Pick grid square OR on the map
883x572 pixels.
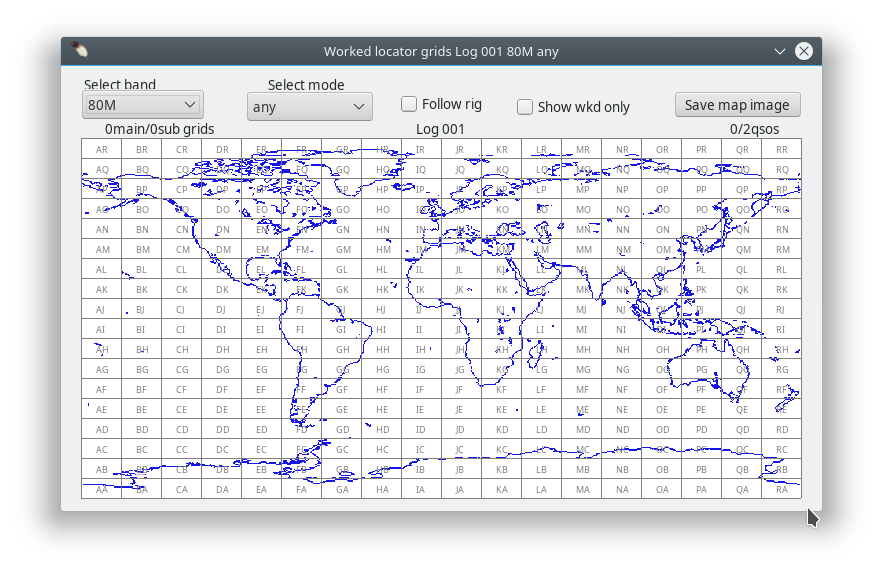[x=662, y=149]
